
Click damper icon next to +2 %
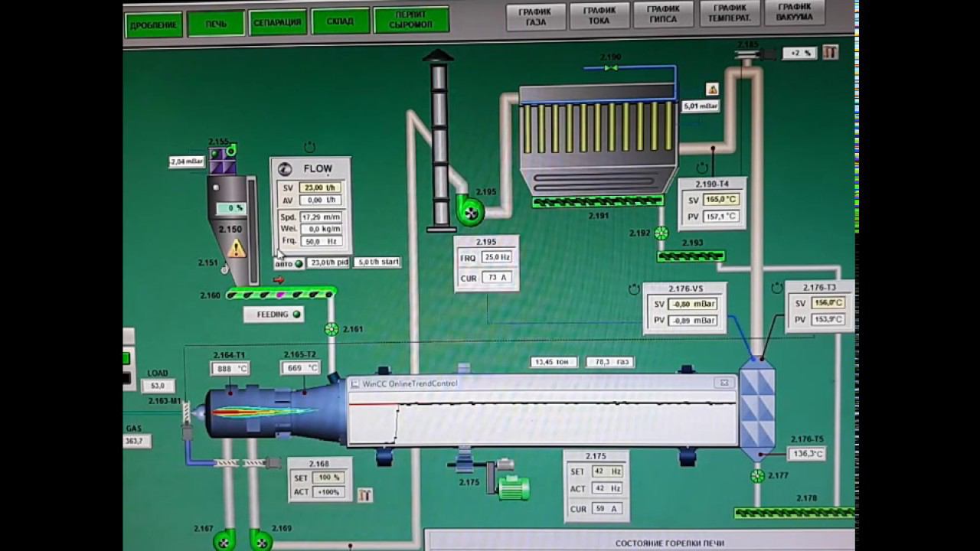(x=830, y=52)
